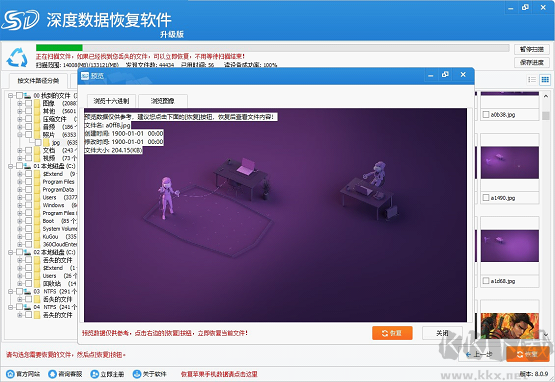The image size is (555, 382).
Task: Click the ProgramData folder icon
Action: pyautogui.click(x=37, y=190)
